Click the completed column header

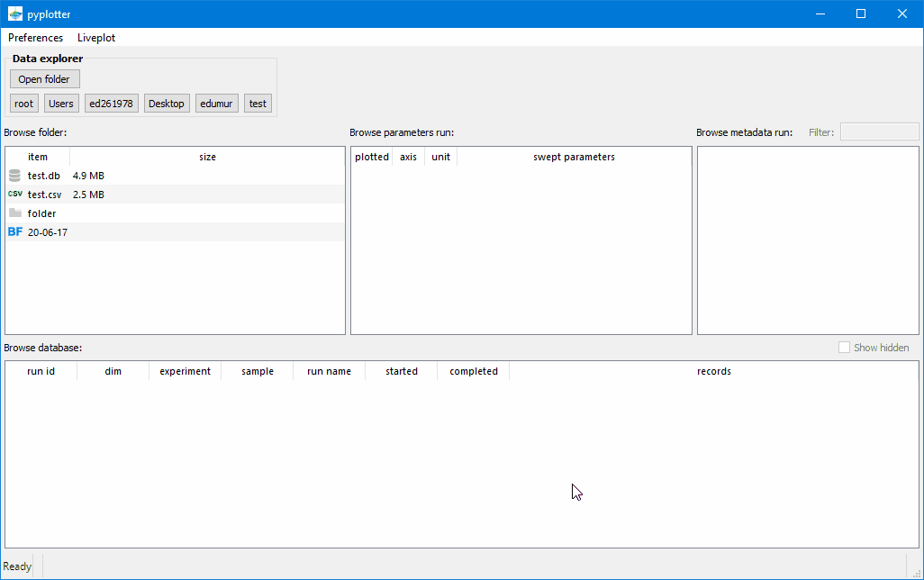tap(474, 371)
